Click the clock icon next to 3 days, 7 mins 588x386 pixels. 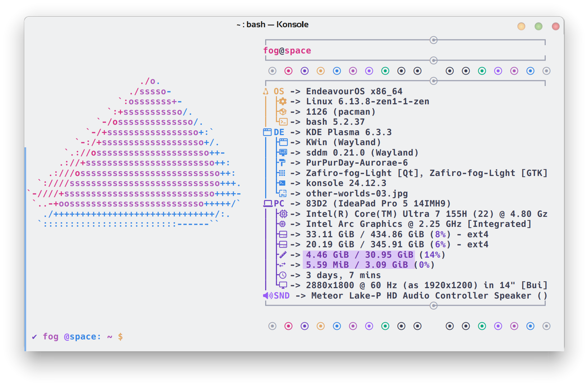point(283,275)
